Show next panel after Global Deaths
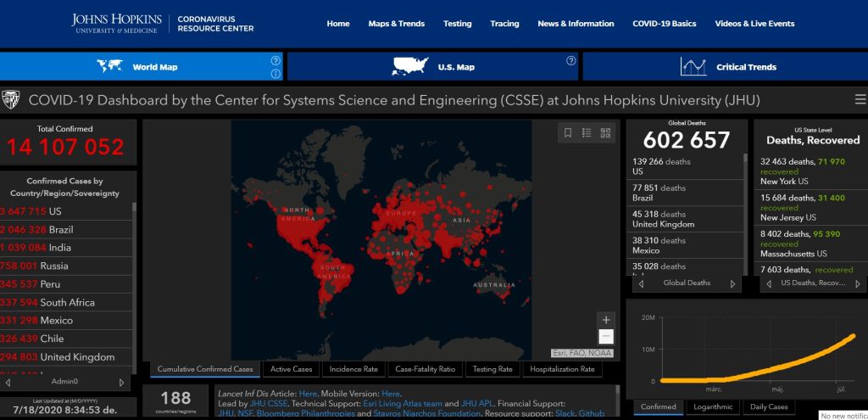This screenshot has height=420, width=868. tap(732, 283)
